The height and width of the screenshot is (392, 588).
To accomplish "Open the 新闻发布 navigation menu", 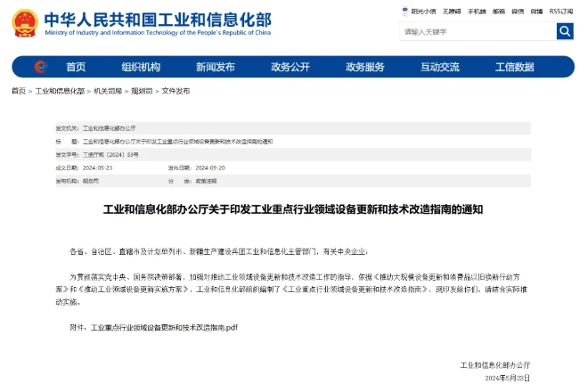I will 216,67.
